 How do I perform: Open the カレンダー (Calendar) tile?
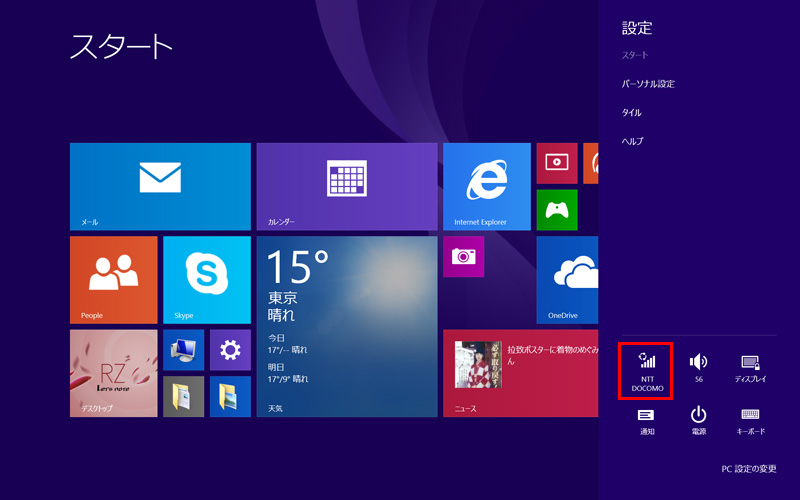click(347, 186)
